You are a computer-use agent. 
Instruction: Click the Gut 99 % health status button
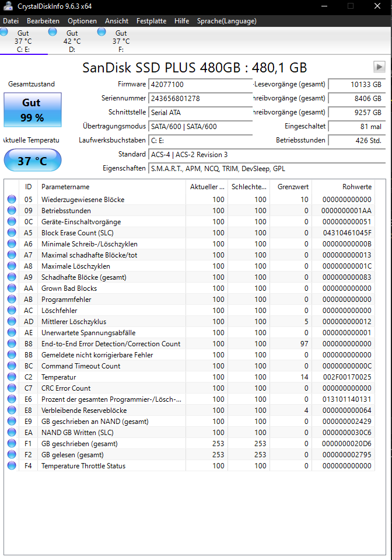click(33, 110)
